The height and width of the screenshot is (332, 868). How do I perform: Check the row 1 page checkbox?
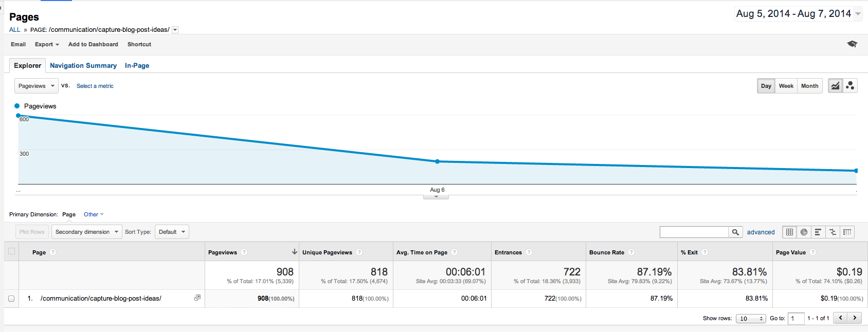coord(11,299)
